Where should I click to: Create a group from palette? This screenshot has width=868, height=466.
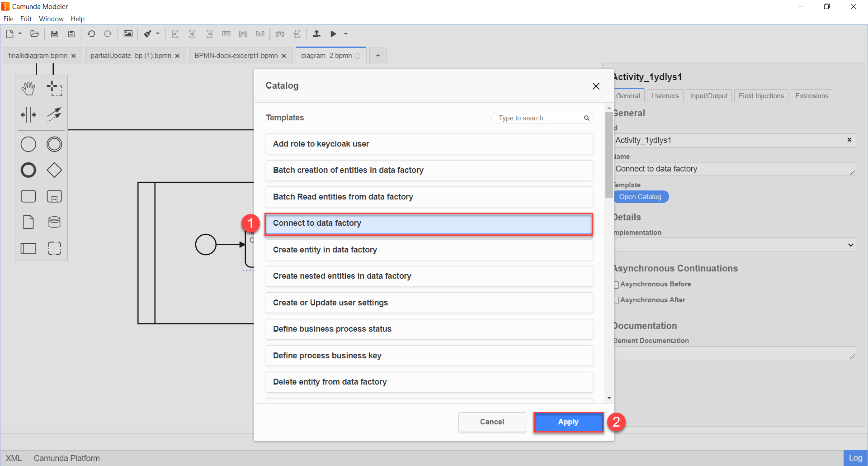[54, 248]
